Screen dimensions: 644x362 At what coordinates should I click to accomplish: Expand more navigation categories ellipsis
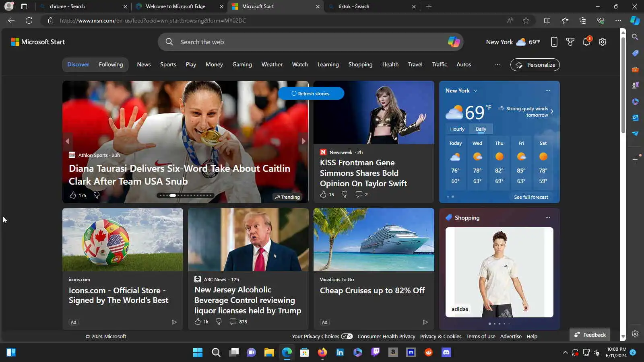pos(497,65)
